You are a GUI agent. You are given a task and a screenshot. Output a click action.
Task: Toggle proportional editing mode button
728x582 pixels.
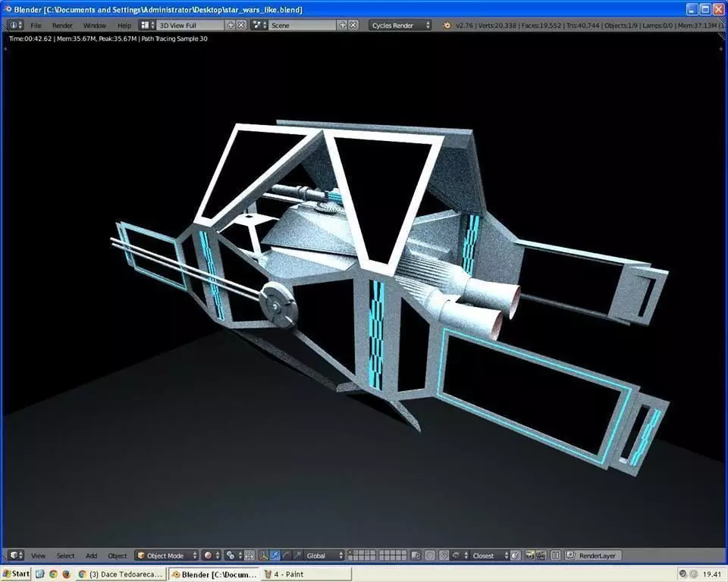pos(430,555)
